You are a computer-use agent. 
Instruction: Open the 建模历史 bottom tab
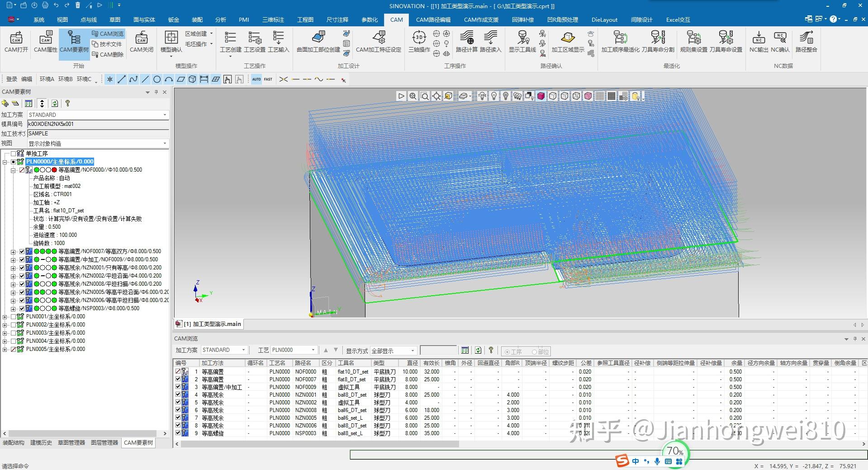[x=41, y=442]
